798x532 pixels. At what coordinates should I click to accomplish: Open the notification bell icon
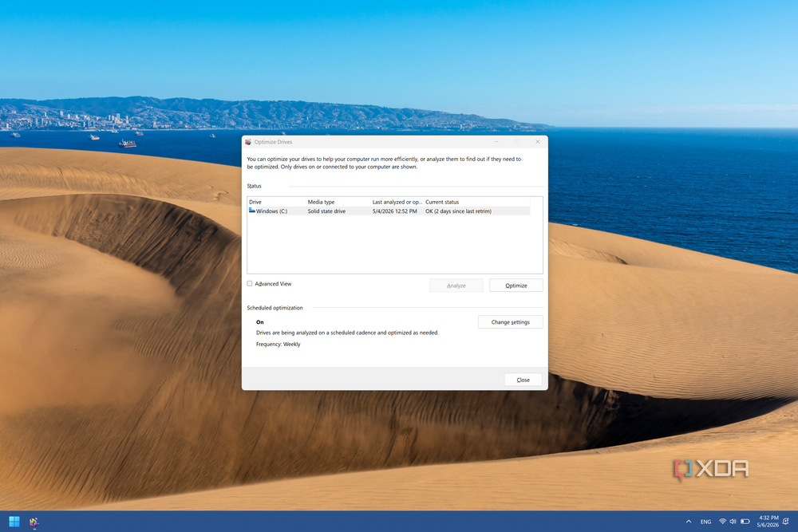(x=786, y=522)
